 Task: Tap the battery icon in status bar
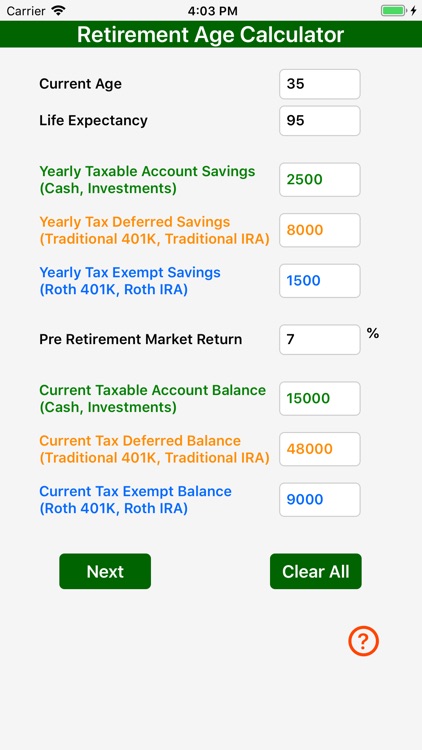click(x=394, y=11)
